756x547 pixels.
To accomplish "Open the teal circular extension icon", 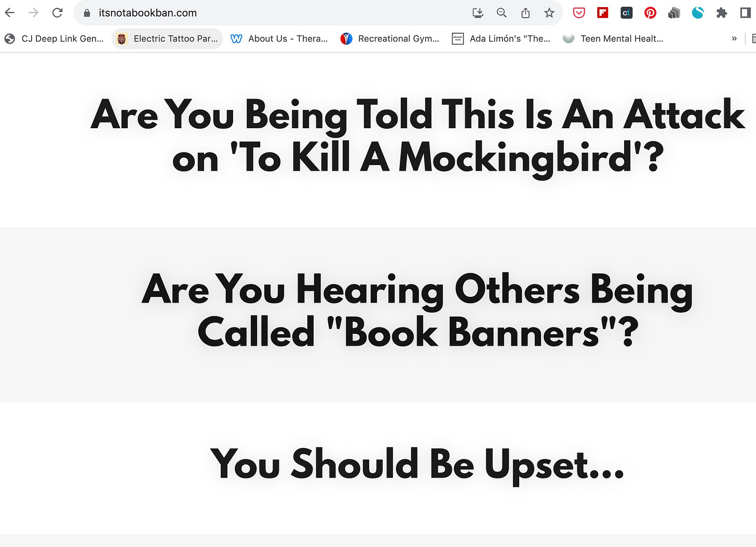I will pos(698,13).
